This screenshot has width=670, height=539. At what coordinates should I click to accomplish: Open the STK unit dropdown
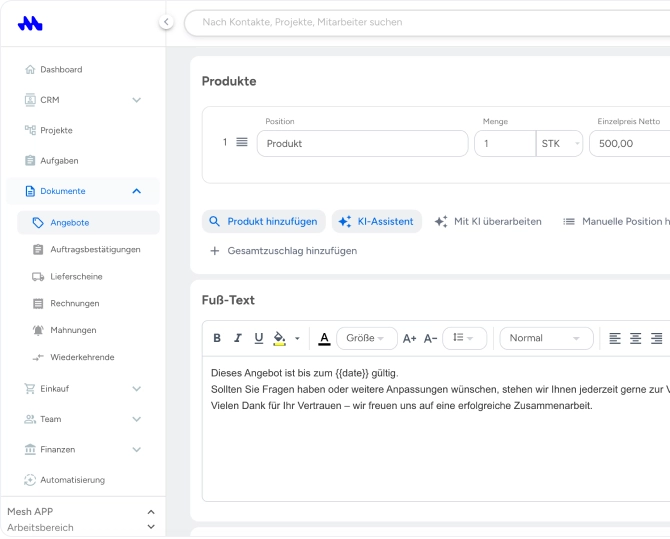(559, 144)
